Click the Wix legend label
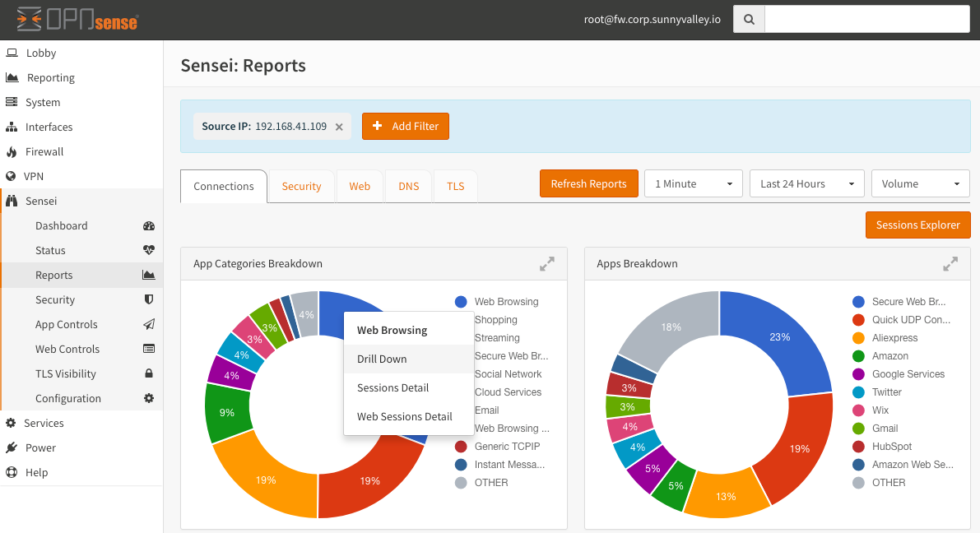Image resolution: width=980 pixels, height=533 pixels. pyautogui.click(x=880, y=410)
